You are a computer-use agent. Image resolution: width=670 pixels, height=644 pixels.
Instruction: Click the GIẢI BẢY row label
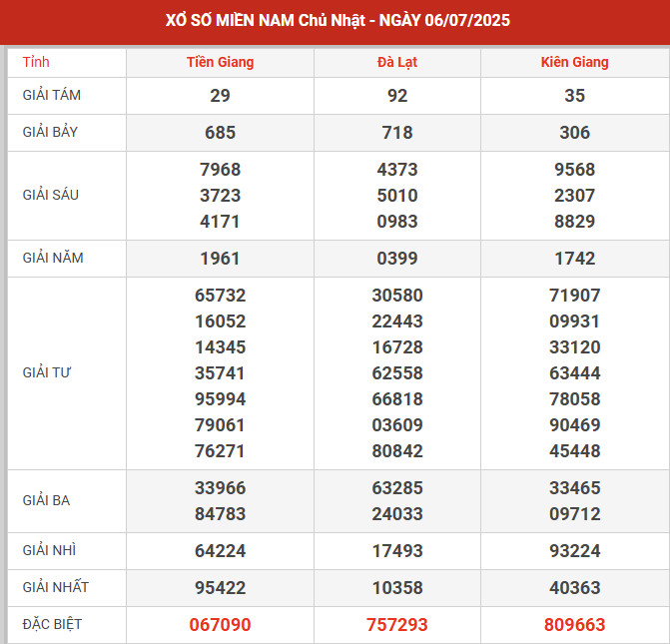[x=50, y=132]
